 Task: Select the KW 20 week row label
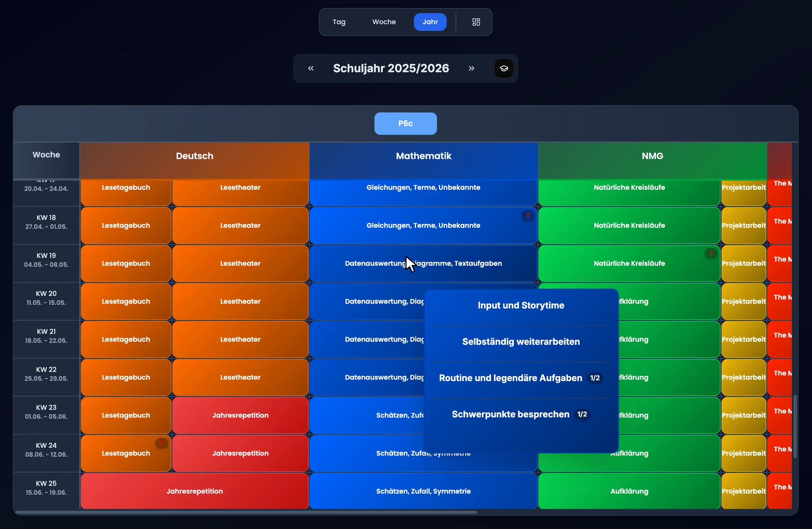[x=46, y=298]
